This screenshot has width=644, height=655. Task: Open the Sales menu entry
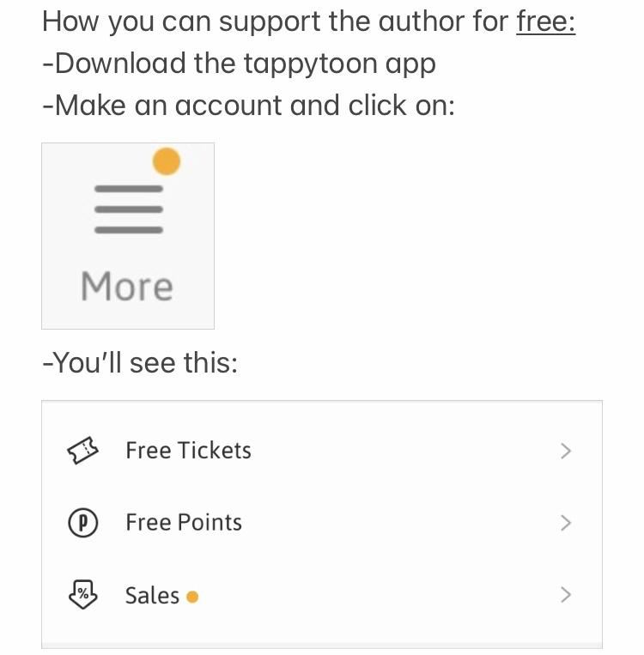[x=152, y=595]
